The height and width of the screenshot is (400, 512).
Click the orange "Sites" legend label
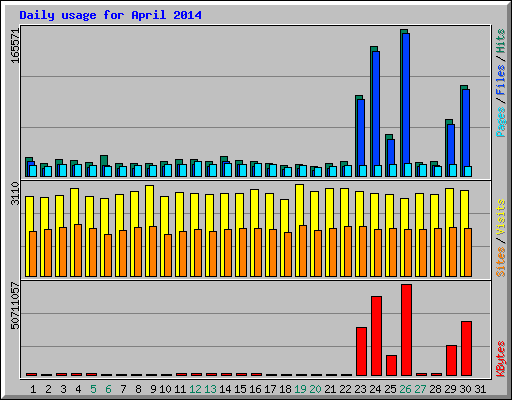(x=501, y=262)
